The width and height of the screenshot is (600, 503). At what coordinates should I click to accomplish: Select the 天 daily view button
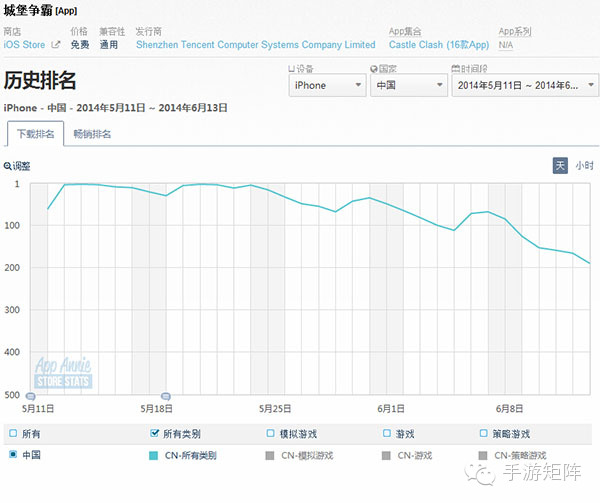tap(560, 166)
